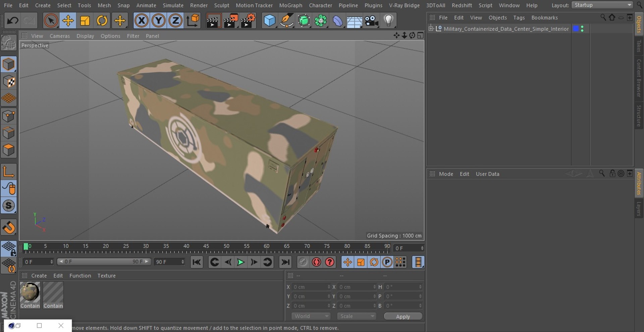This screenshot has height=332, width=644.
Task: Add Floor environment object
Action: (355, 21)
